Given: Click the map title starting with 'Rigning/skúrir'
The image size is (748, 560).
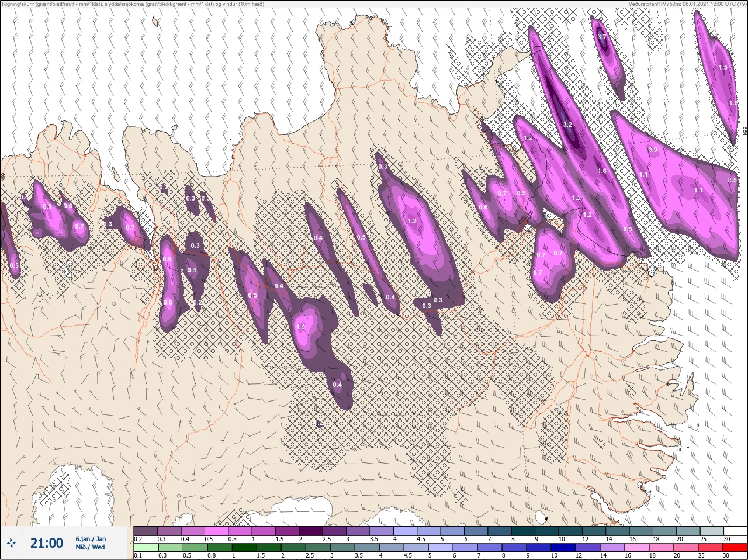Looking at the screenshot, I should click(x=133, y=4).
